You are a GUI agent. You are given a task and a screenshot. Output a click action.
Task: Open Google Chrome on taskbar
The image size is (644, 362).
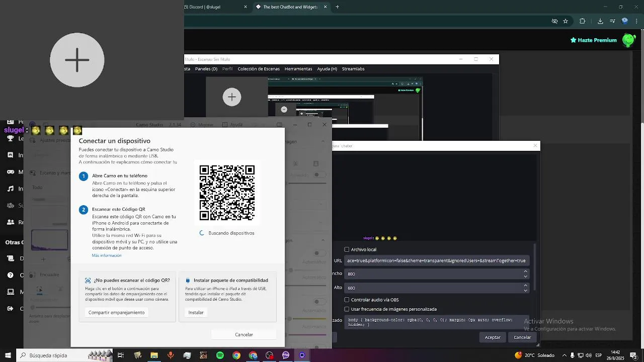coord(236,355)
